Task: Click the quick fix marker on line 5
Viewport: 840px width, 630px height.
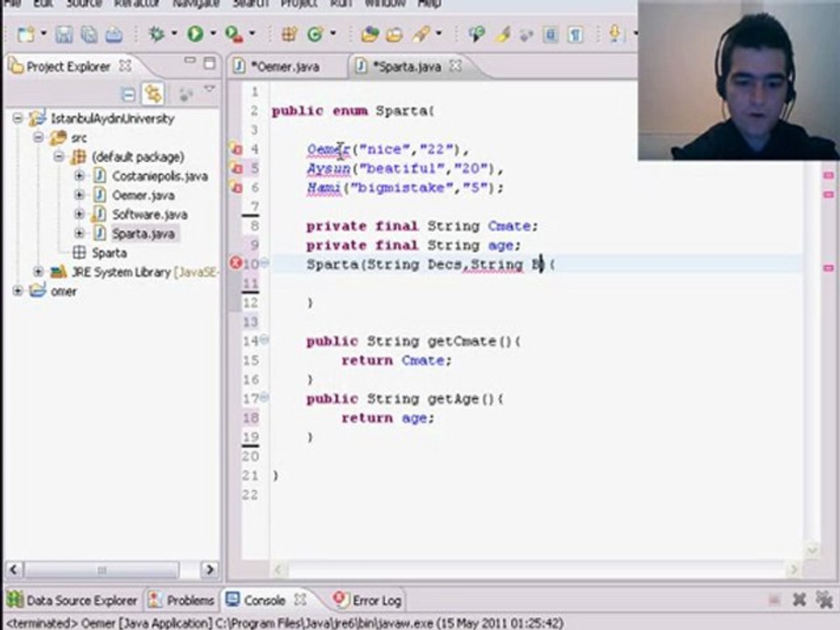Action: point(236,168)
